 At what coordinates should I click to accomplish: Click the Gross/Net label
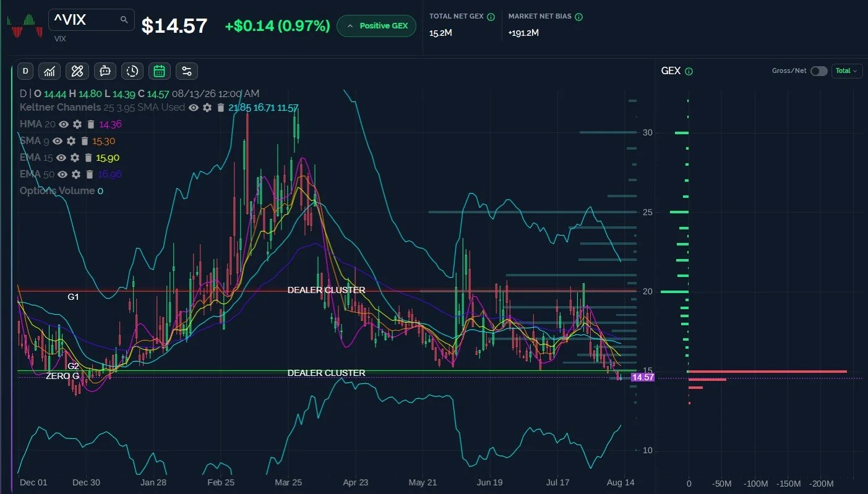(x=789, y=71)
